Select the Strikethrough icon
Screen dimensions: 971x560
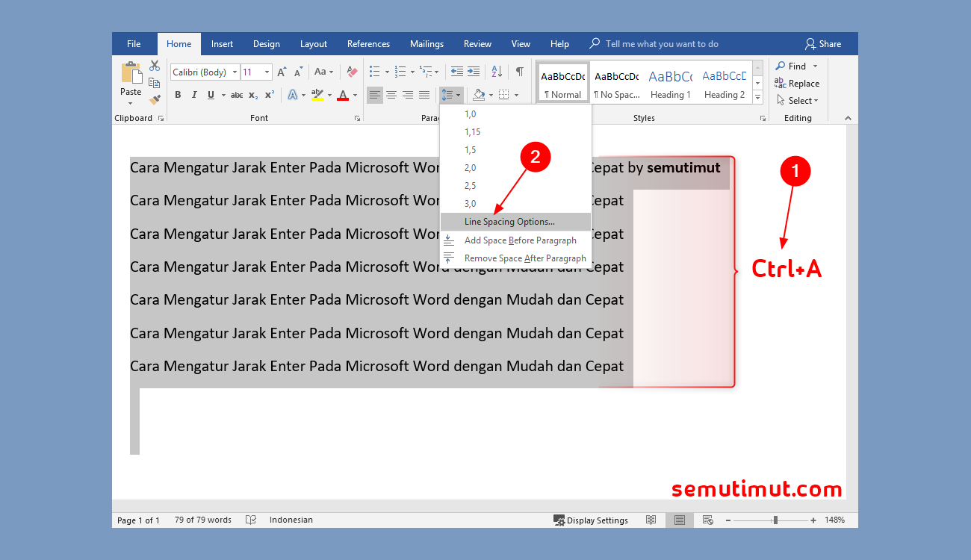tap(236, 94)
